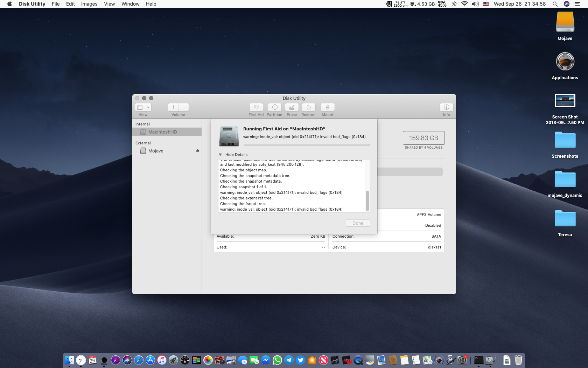Select MacintoshHD in the sidebar
Screen dimensions: 588x368
tap(167, 132)
